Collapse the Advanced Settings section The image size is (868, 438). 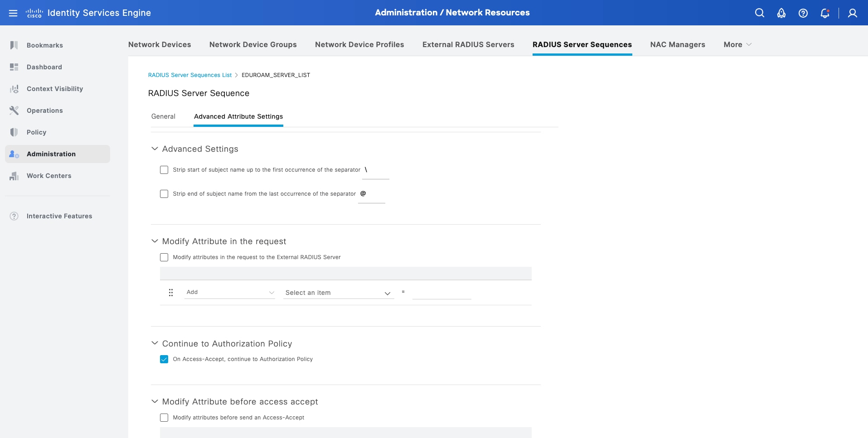coord(155,149)
